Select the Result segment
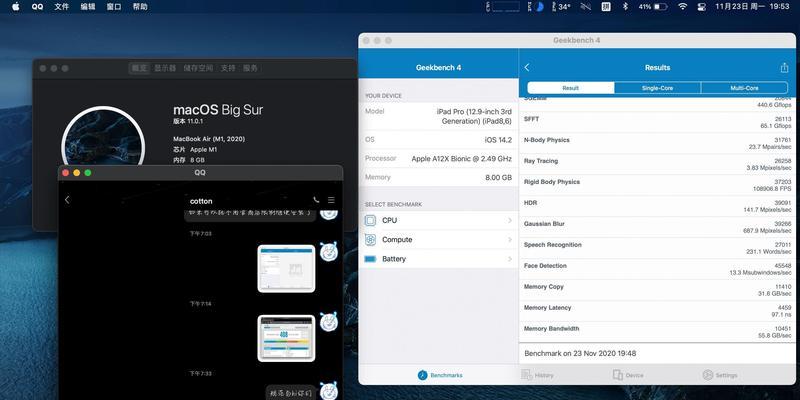 570,88
